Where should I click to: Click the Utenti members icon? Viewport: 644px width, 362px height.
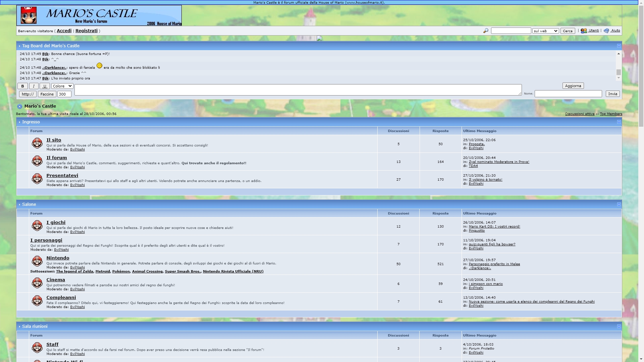point(584,31)
